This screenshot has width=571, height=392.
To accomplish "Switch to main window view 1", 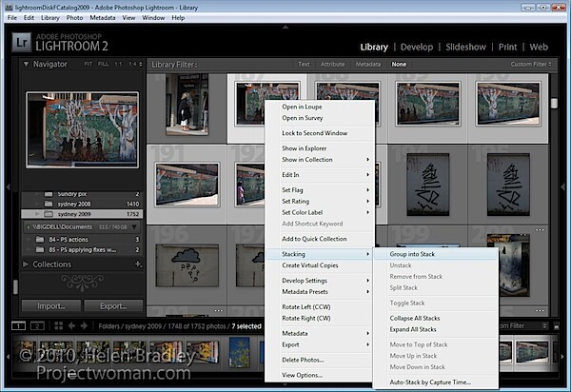I will (18, 325).
